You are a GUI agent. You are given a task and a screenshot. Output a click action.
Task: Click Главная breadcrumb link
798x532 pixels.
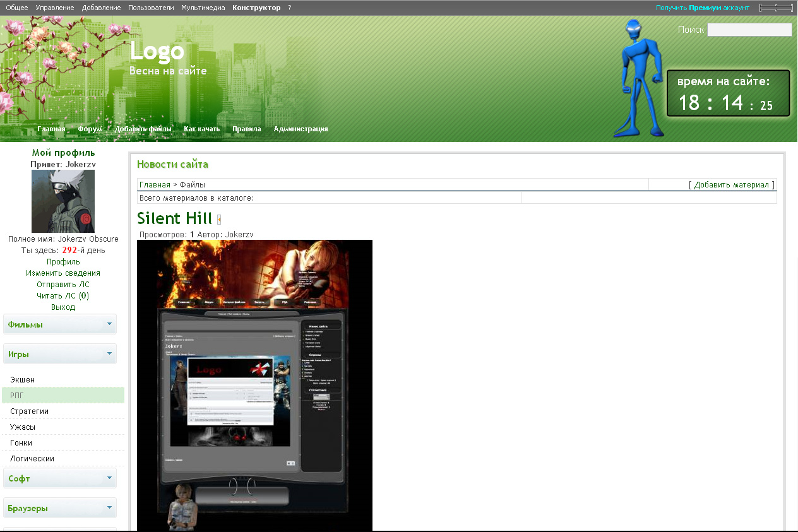155,185
